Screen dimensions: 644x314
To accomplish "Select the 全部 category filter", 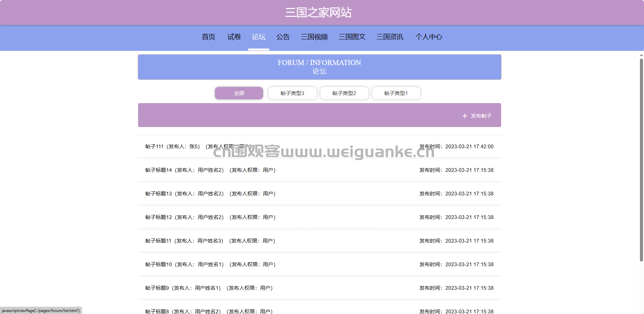I will pos(239,93).
